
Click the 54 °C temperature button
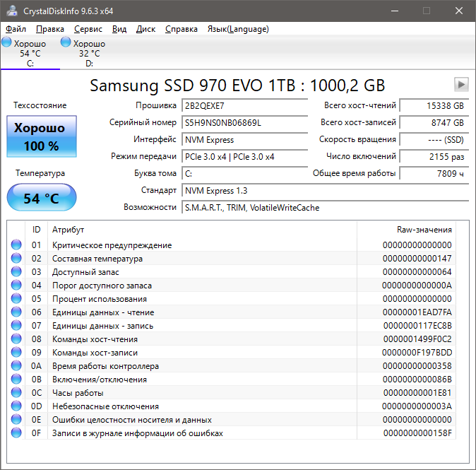42,197
